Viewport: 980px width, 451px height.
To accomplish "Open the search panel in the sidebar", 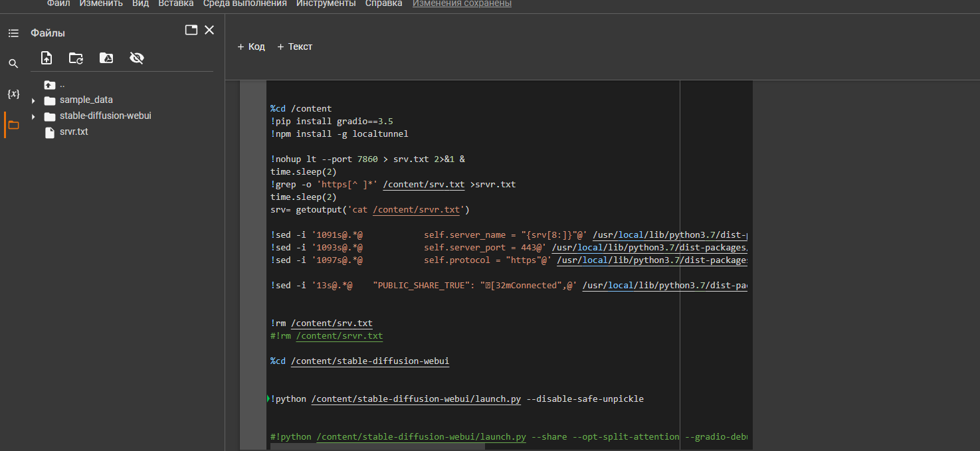I will point(13,63).
